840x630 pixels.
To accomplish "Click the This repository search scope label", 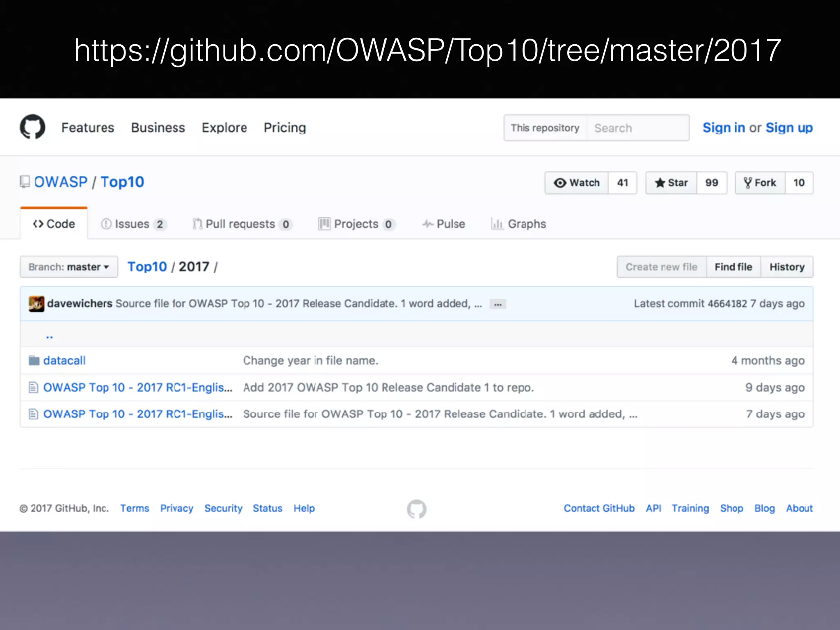I will point(545,128).
